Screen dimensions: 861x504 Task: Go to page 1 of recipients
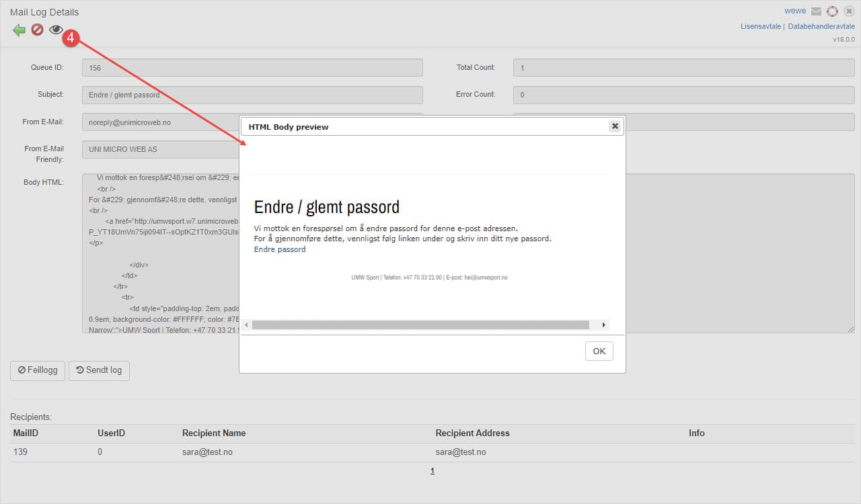[433, 471]
